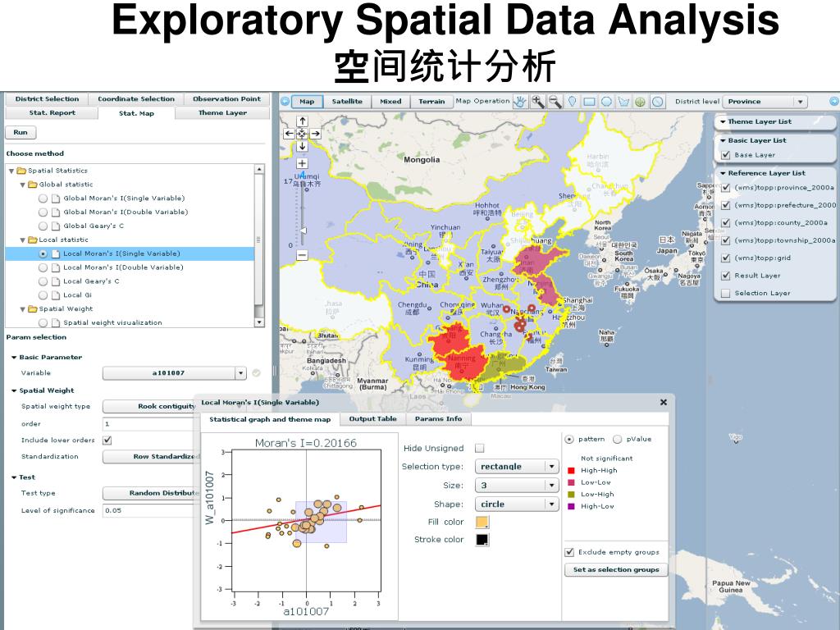Screen dimensions: 840x630
Task: Collapse the Local statistic folder
Action: [x=22, y=240]
